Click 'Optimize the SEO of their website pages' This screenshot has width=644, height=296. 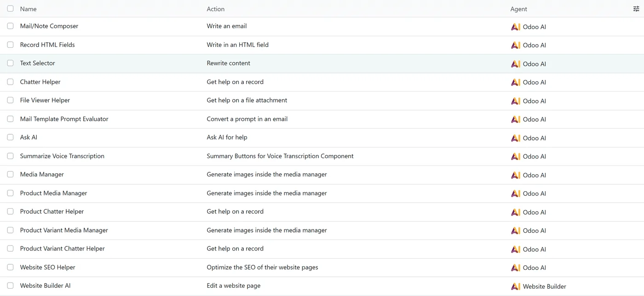pyautogui.click(x=262, y=267)
